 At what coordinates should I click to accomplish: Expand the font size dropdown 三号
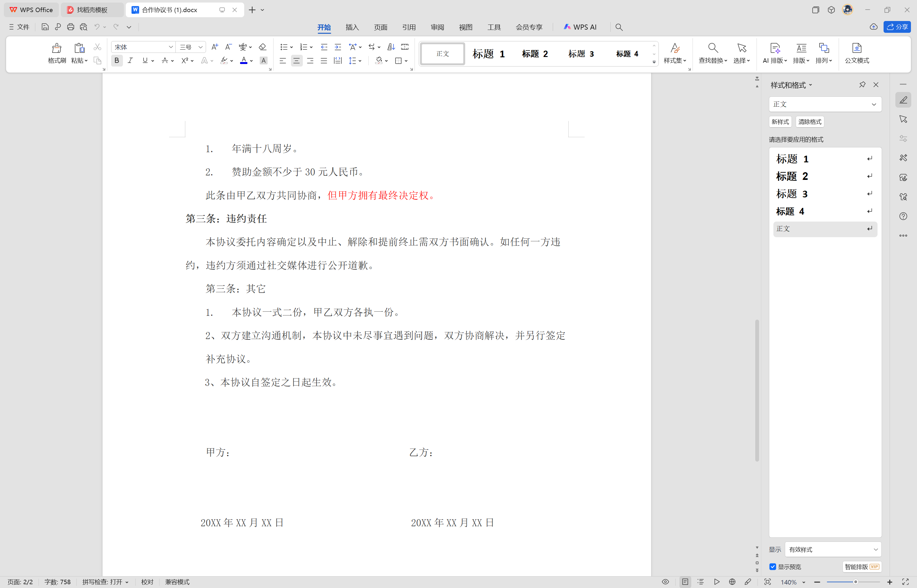coord(200,47)
